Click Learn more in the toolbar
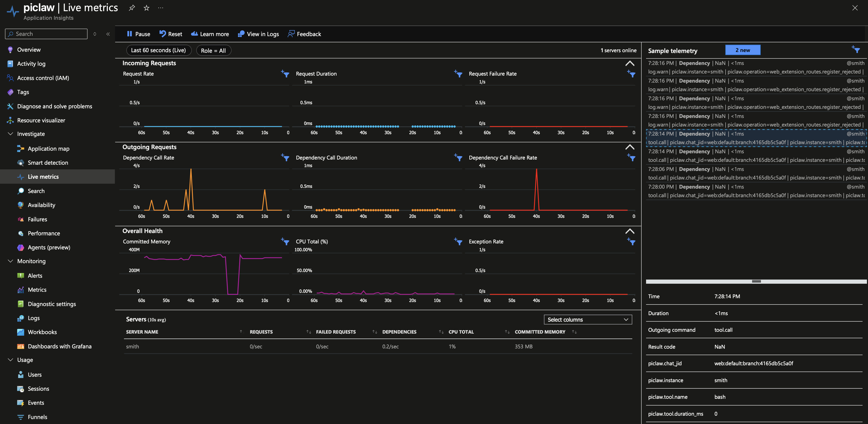 coord(210,34)
